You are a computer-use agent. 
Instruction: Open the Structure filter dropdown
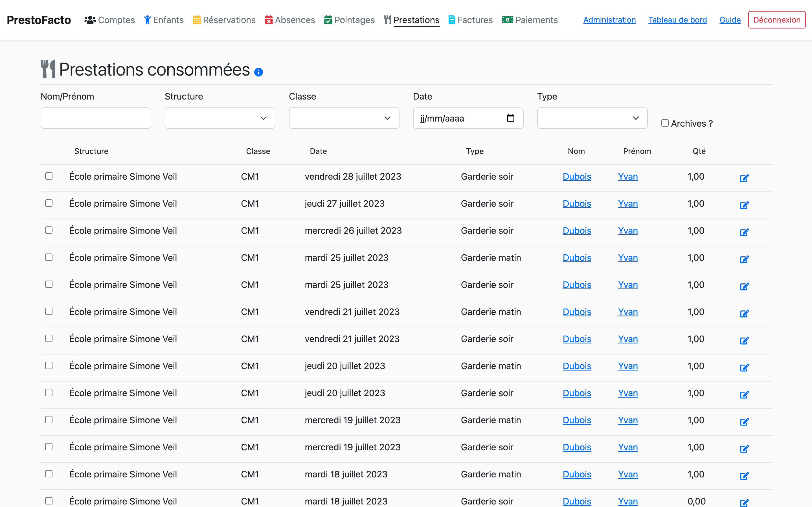(x=220, y=118)
